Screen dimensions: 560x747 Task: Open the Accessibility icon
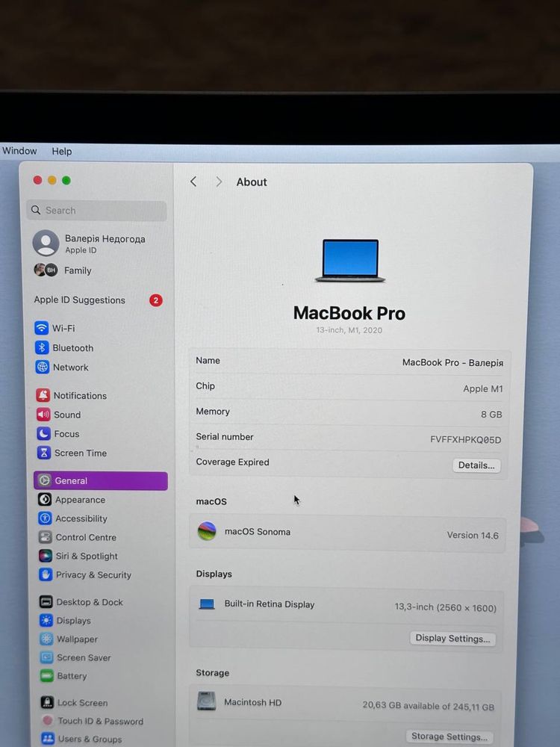(x=45, y=518)
